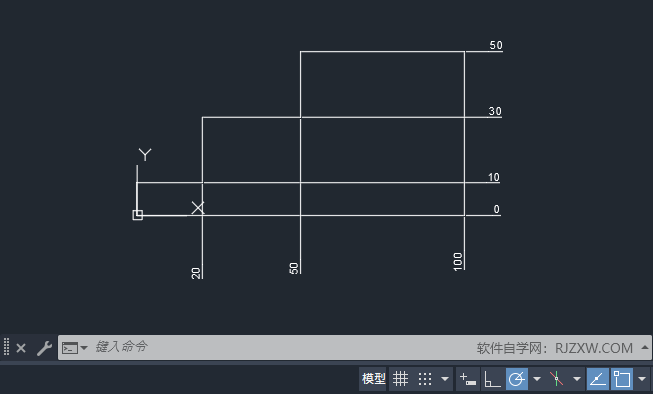Open the recent commands dropdown arrow
653x394 pixels.
[x=84, y=347]
